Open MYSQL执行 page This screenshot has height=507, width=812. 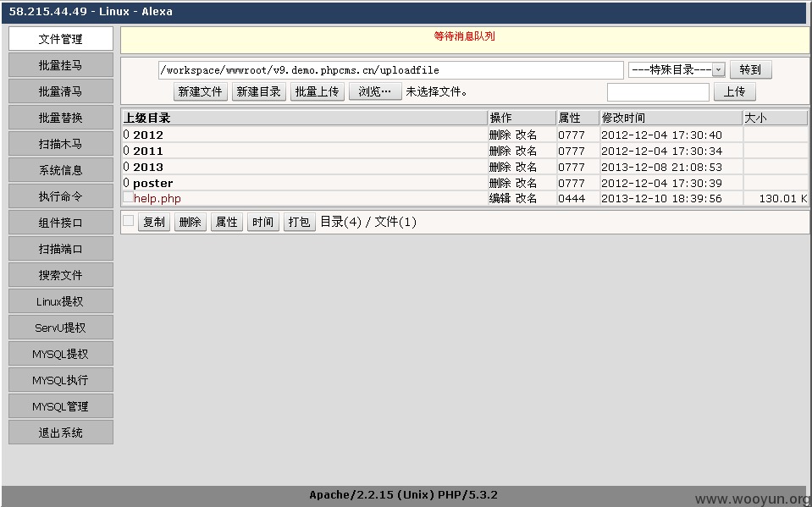pyautogui.click(x=61, y=380)
